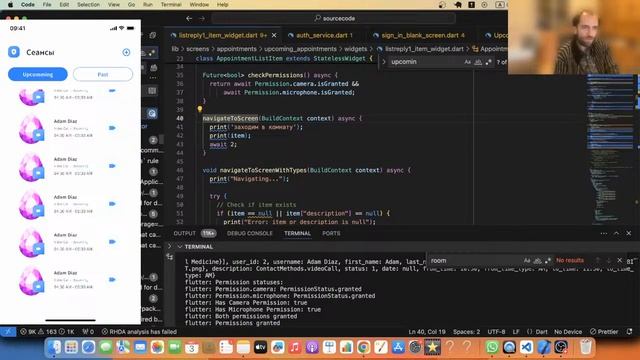Open the Music app from Dock
This screenshot has height=360, width=640.
coord(294,347)
